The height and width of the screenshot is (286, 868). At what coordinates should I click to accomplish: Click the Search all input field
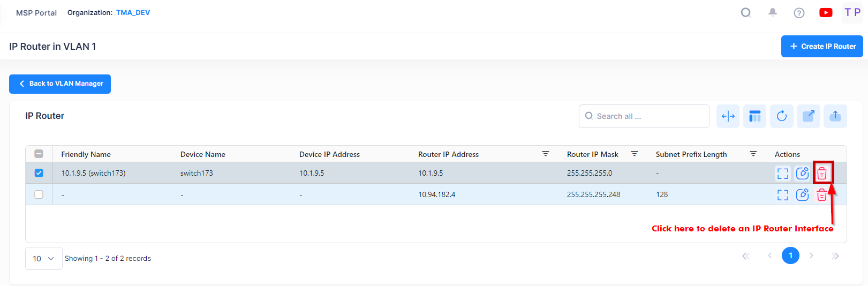(648, 116)
